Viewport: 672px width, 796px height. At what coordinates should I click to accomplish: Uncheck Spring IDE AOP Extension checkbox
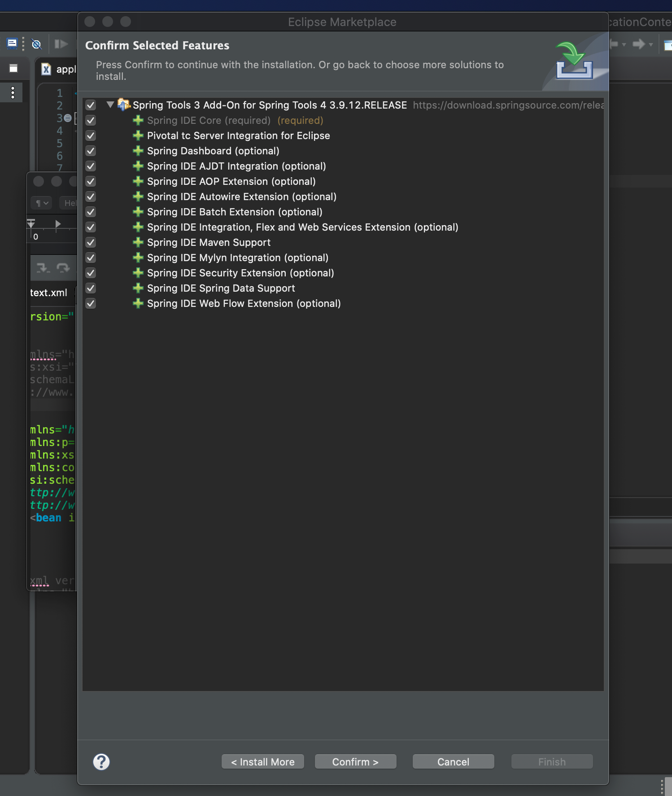point(91,181)
